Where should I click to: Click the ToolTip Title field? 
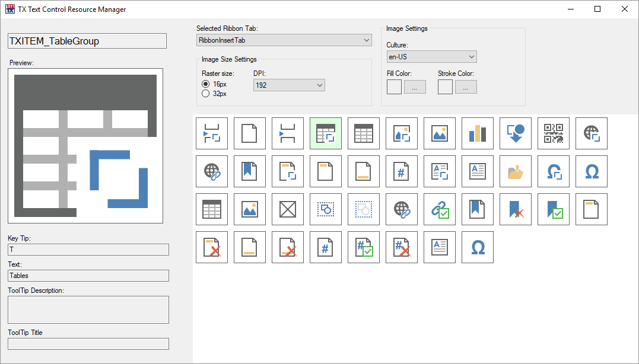click(88, 344)
